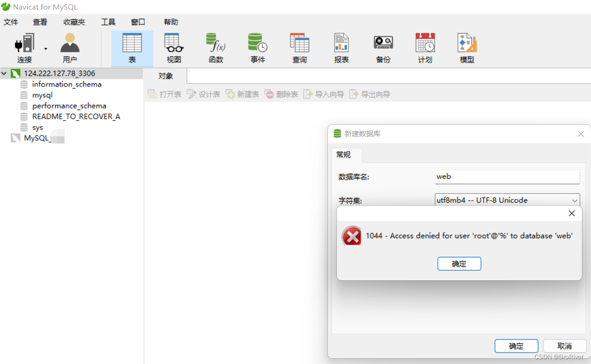Select the MySQL_ connection entry
This screenshot has height=364, width=591.
click(37, 138)
